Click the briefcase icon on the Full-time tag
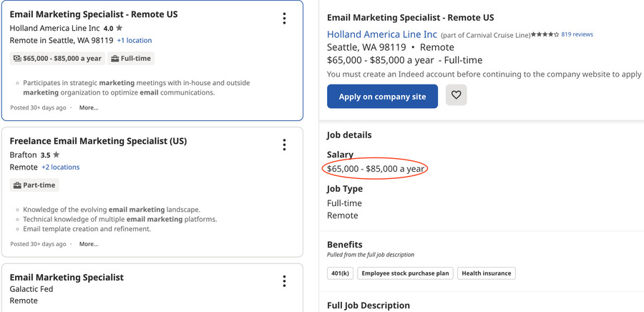This screenshot has width=644, height=312. pyautogui.click(x=114, y=59)
